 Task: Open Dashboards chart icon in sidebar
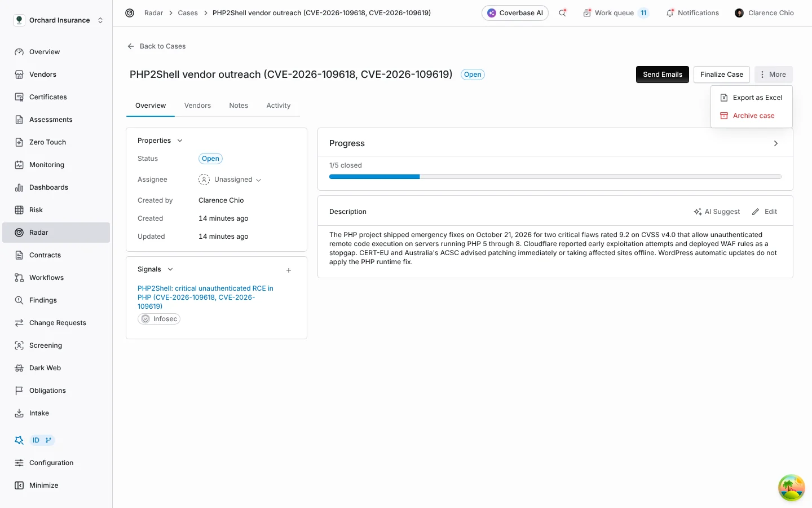[19, 187]
